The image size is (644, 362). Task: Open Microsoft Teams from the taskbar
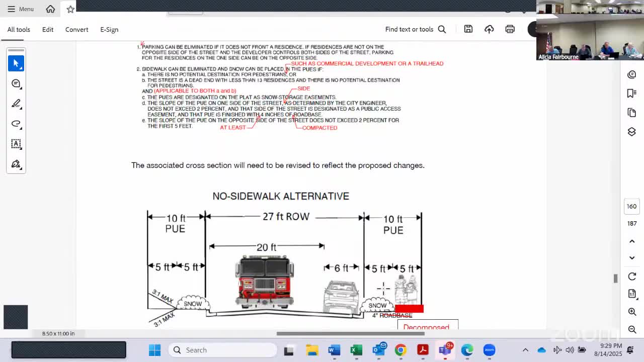[x=445, y=349]
